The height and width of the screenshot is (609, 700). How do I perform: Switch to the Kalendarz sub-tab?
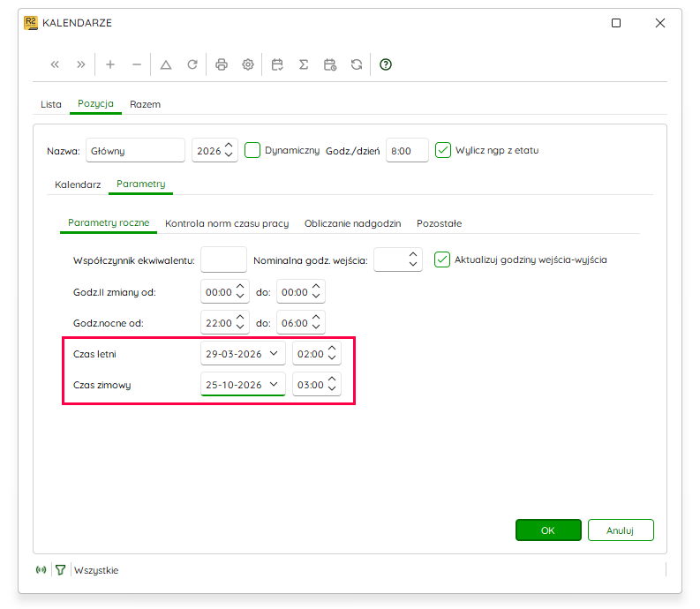[78, 184]
